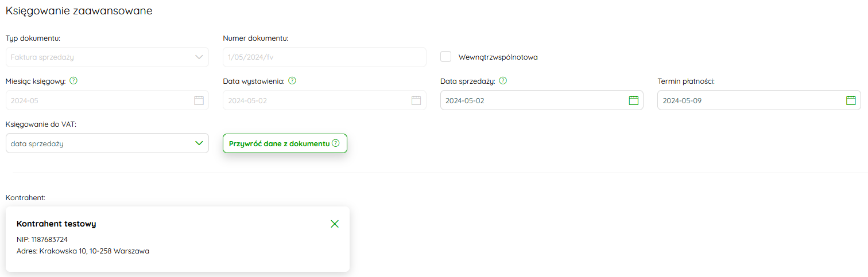
Task: Show help for Miesiąc księgowy
Action: click(73, 81)
